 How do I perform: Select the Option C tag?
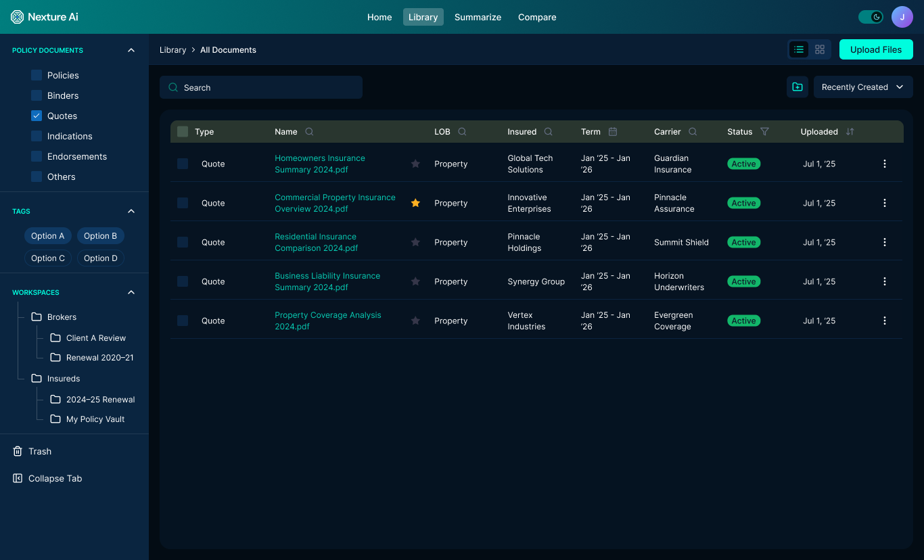click(48, 258)
